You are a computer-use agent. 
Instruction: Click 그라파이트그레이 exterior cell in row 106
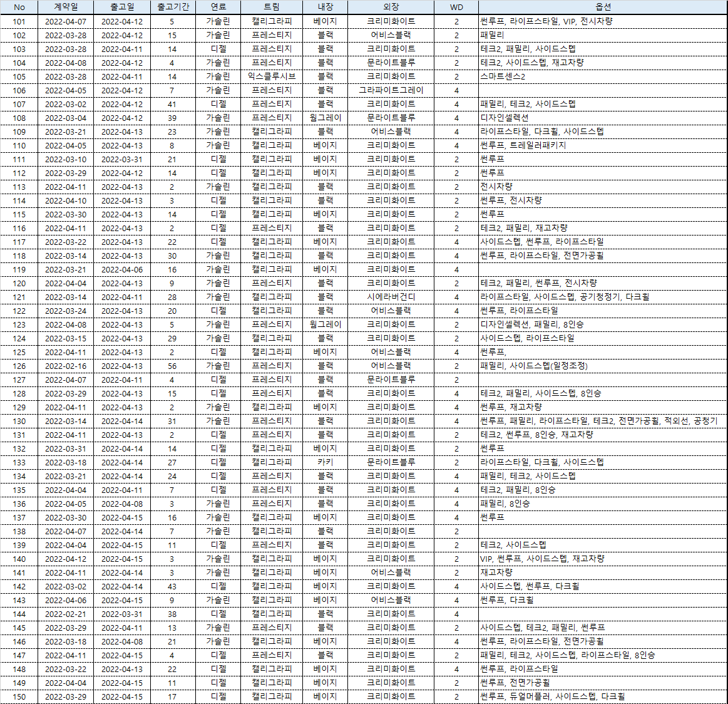pos(391,90)
